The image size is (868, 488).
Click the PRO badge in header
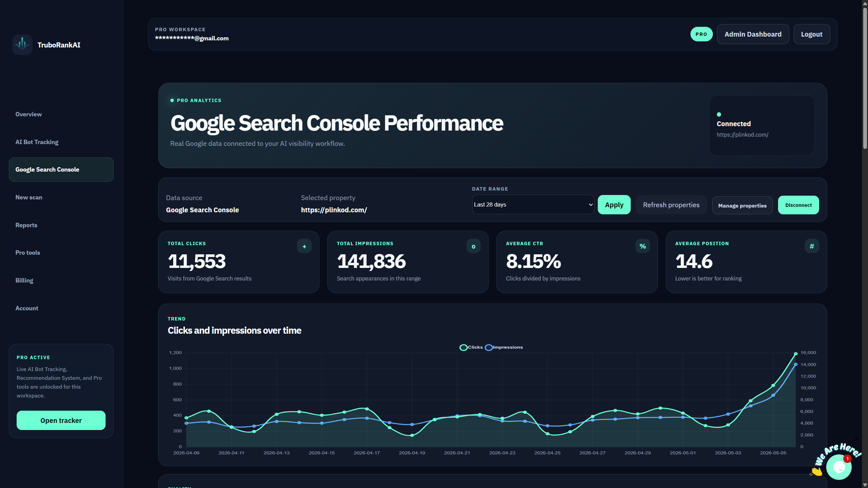coord(701,34)
